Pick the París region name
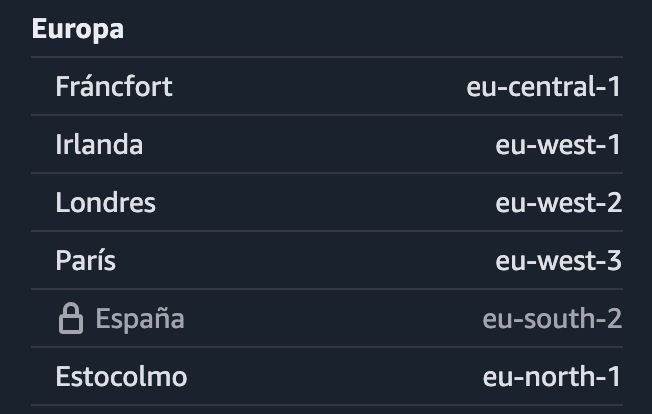The image size is (652, 414). click(x=86, y=260)
